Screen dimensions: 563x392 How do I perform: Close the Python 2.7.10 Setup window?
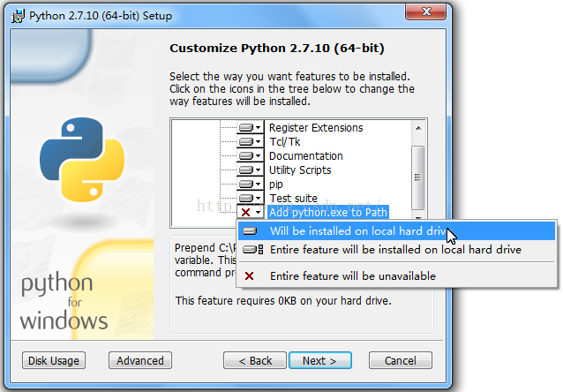click(x=426, y=12)
